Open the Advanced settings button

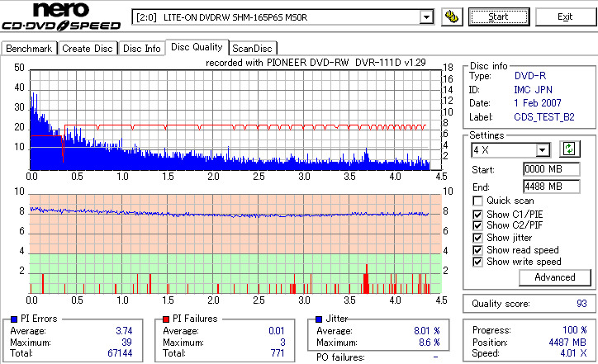tap(555, 277)
